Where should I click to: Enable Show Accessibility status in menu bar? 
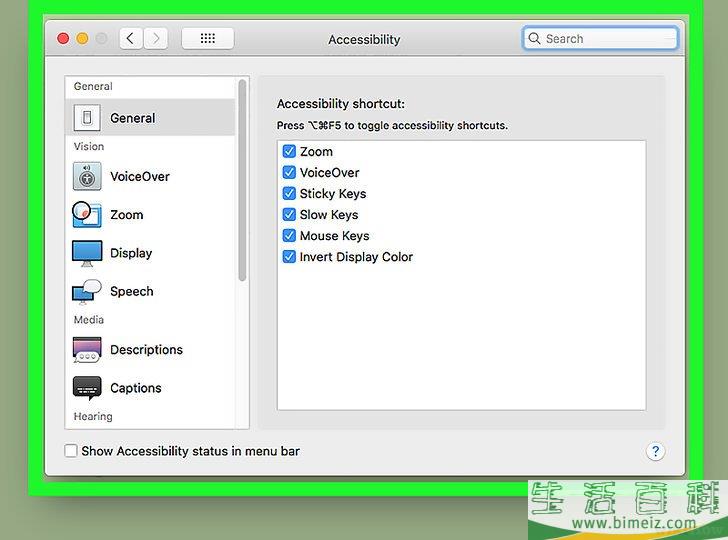click(71, 451)
